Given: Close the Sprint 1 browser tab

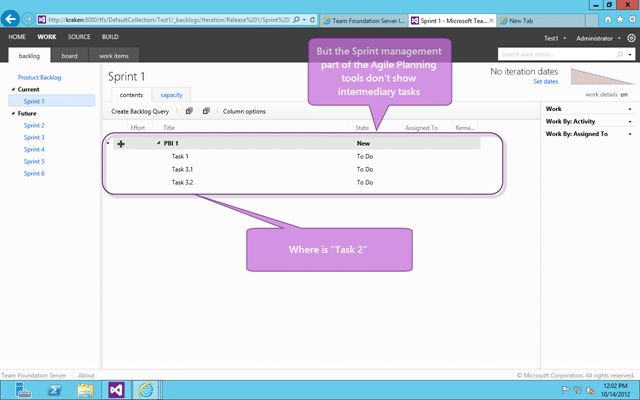Looking at the screenshot, I should click(491, 20).
